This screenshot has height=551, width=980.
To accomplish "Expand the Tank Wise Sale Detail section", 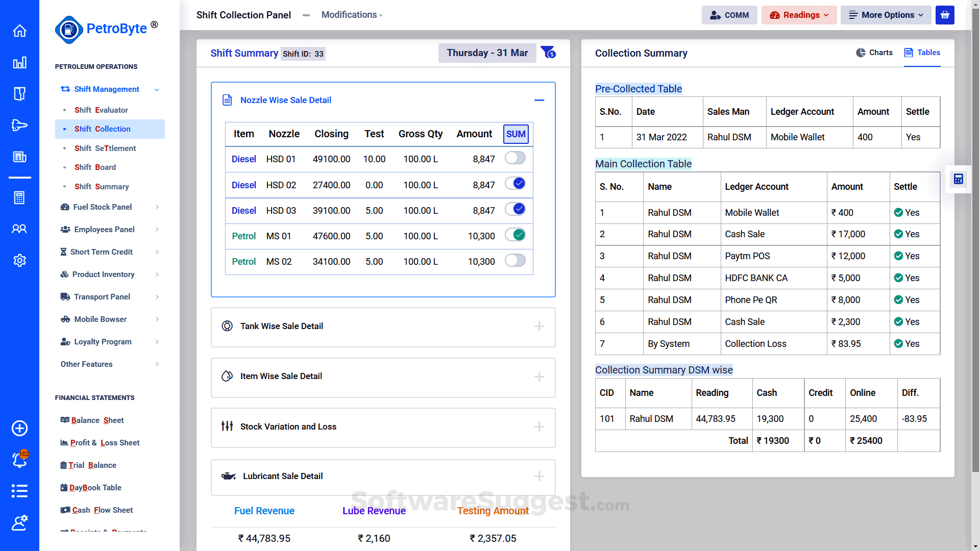I will coord(539,327).
